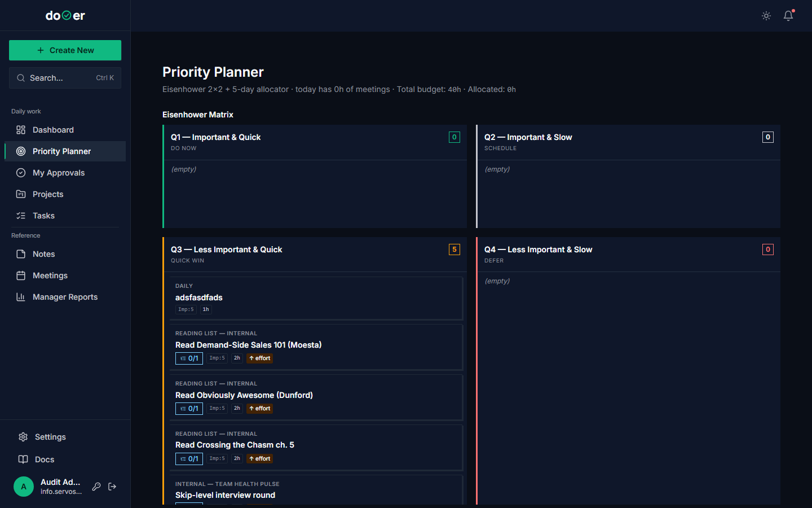Open Manager Reports

[x=65, y=297]
